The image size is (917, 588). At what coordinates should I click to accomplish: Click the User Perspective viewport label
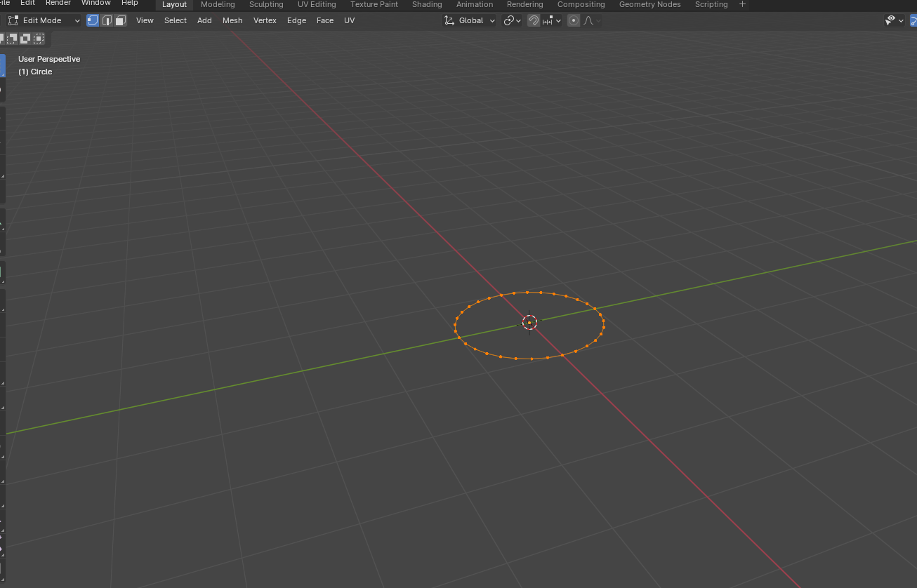tap(49, 59)
